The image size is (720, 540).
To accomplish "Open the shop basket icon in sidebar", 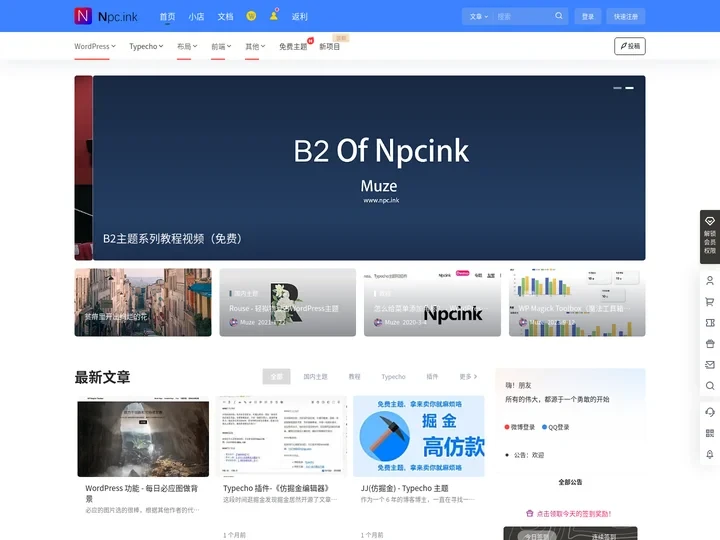I will tap(710, 343).
